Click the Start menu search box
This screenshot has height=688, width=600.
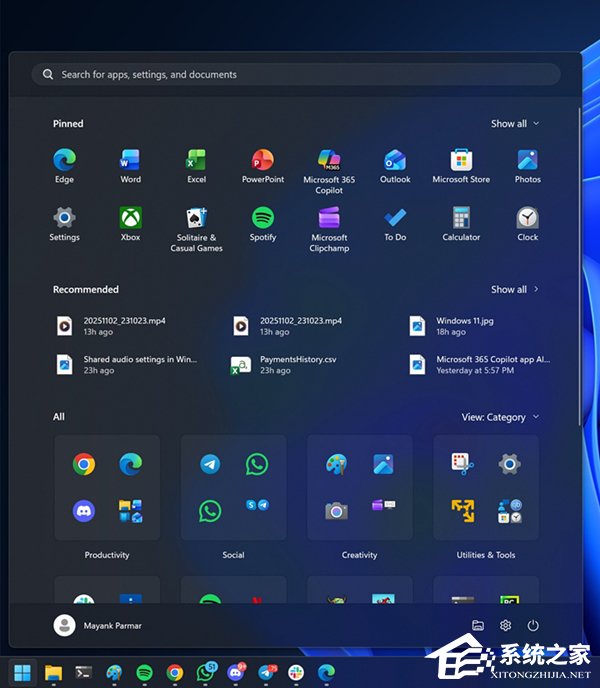[x=295, y=75]
